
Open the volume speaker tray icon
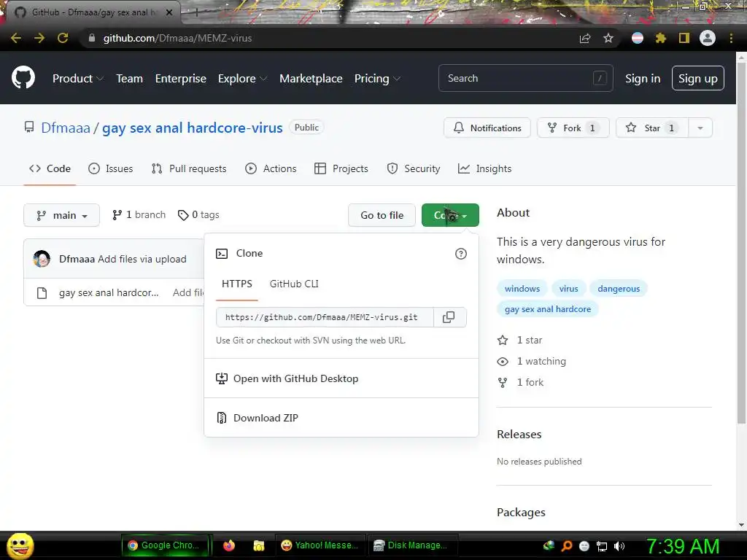coord(619,545)
